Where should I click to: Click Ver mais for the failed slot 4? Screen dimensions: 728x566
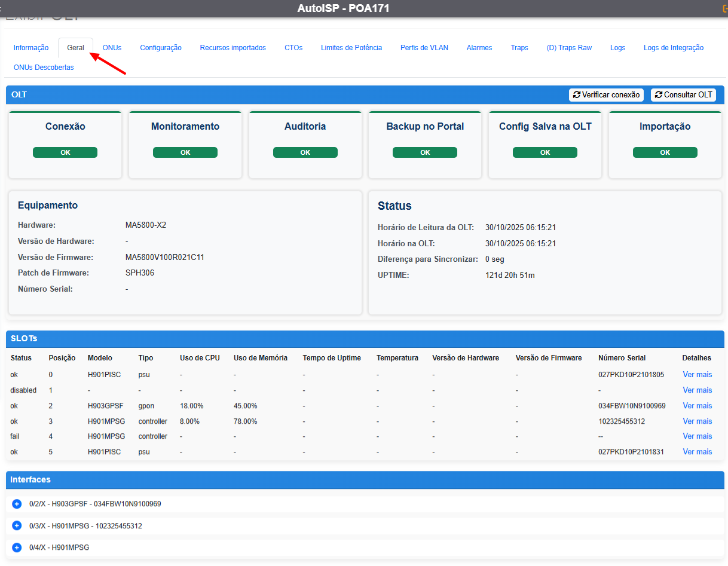coord(698,436)
